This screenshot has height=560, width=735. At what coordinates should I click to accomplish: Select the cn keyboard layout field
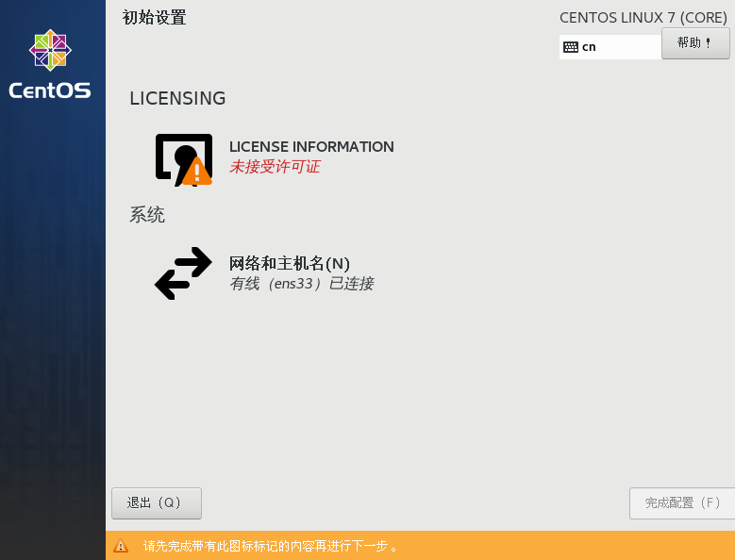pos(610,47)
